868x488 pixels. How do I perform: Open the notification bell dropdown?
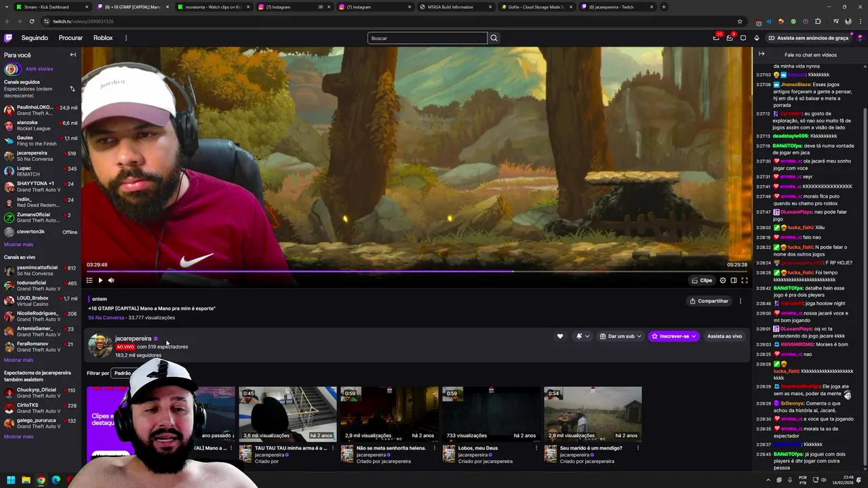583,336
